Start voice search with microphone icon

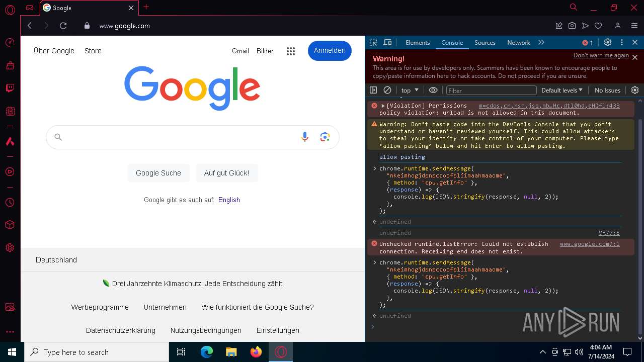tap(304, 137)
